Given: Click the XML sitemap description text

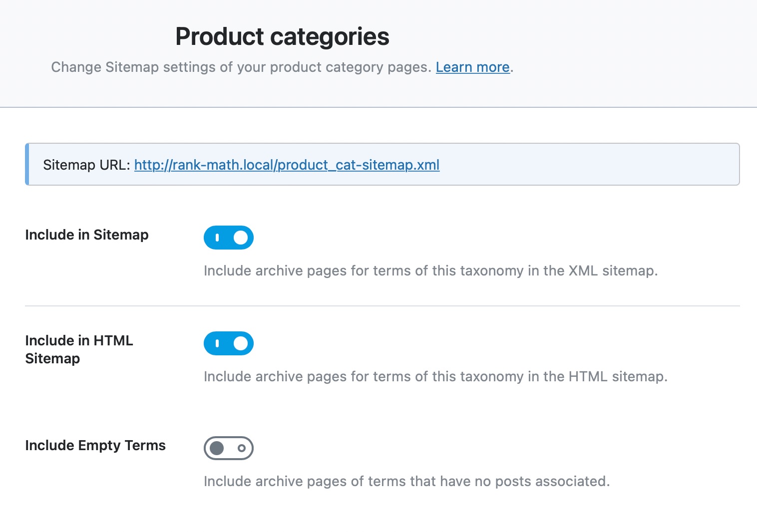Looking at the screenshot, I should tap(430, 270).
